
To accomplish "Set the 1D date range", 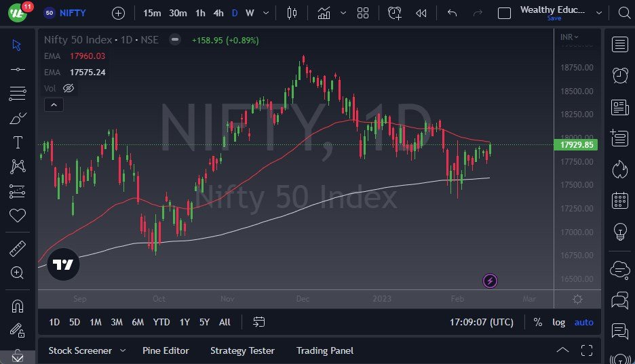I will [54, 322].
